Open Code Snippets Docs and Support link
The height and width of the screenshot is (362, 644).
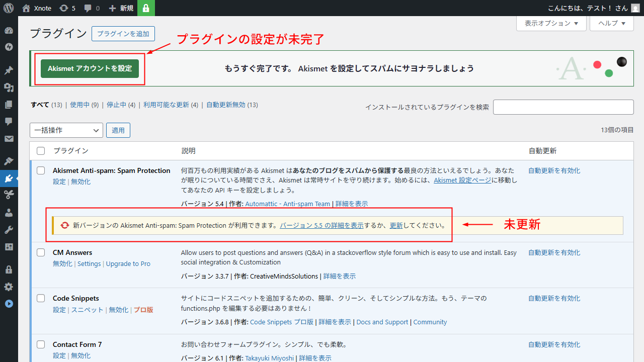click(x=382, y=322)
